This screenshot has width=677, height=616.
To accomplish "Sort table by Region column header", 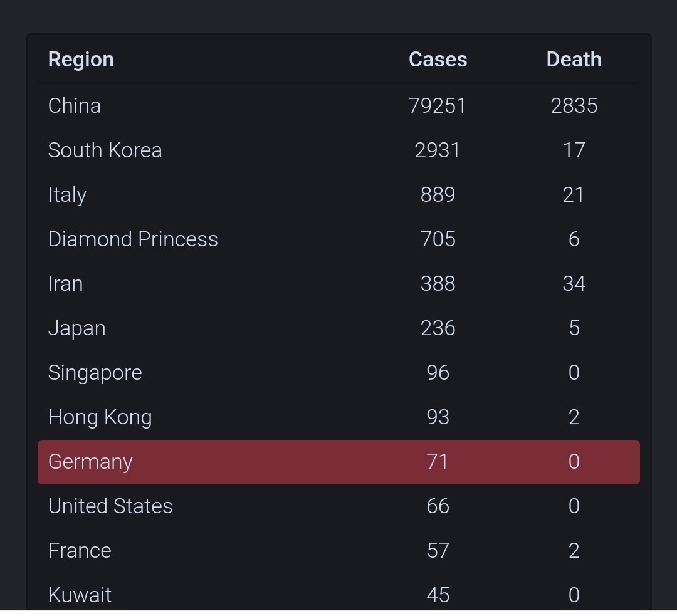I will click(x=81, y=60).
